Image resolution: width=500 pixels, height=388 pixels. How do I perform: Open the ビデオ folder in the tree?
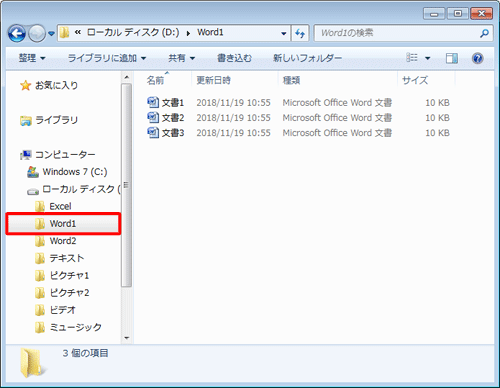point(63,310)
